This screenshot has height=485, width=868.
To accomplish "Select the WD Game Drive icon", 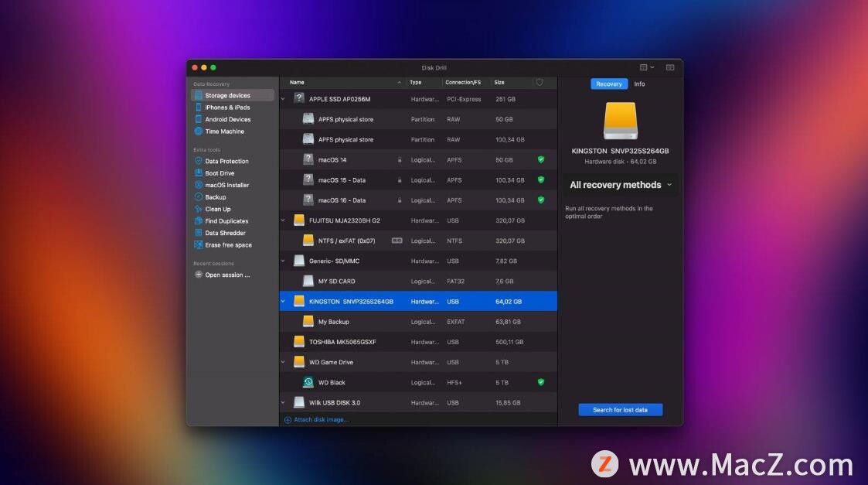I will tap(299, 362).
